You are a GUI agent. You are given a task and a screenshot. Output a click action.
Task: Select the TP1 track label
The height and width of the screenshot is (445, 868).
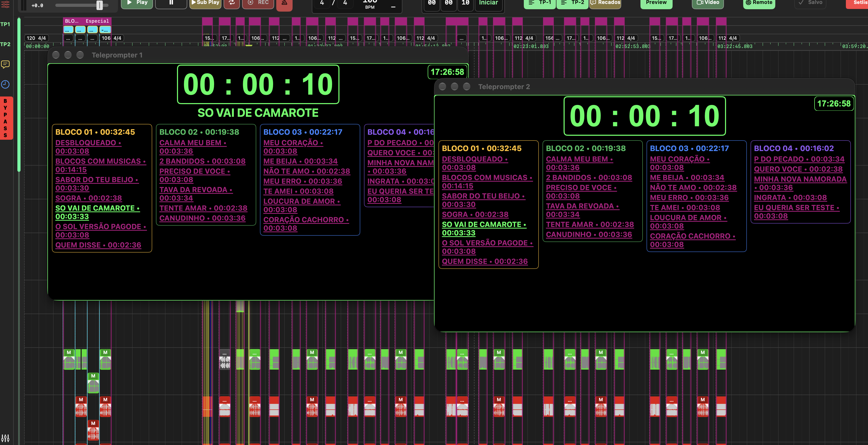pyautogui.click(x=5, y=24)
